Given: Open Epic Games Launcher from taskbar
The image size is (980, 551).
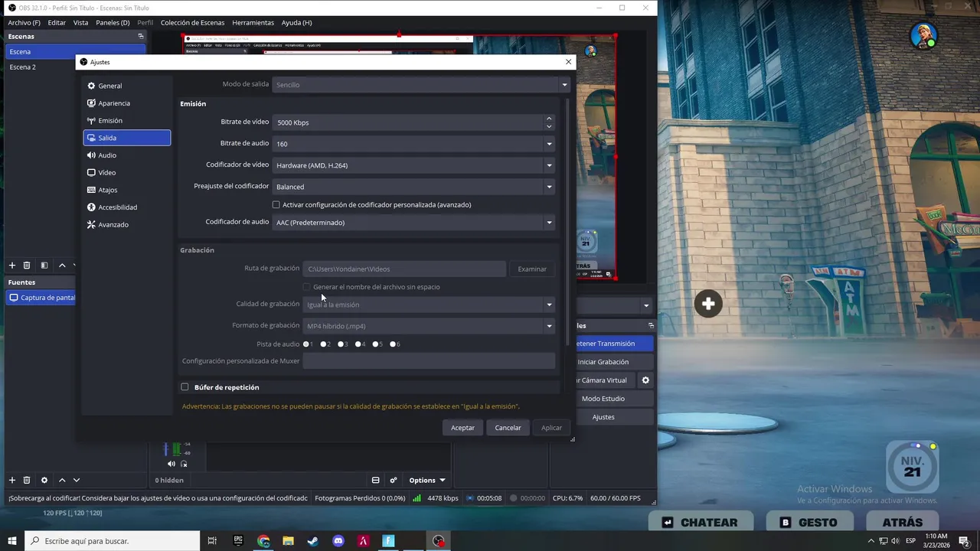Looking at the screenshot, I should coord(238,541).
